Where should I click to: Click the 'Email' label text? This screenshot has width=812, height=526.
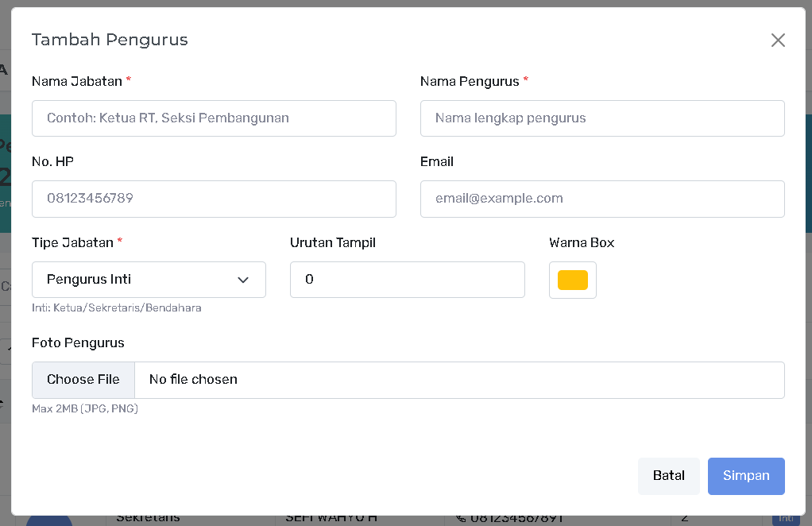[436, 161]
